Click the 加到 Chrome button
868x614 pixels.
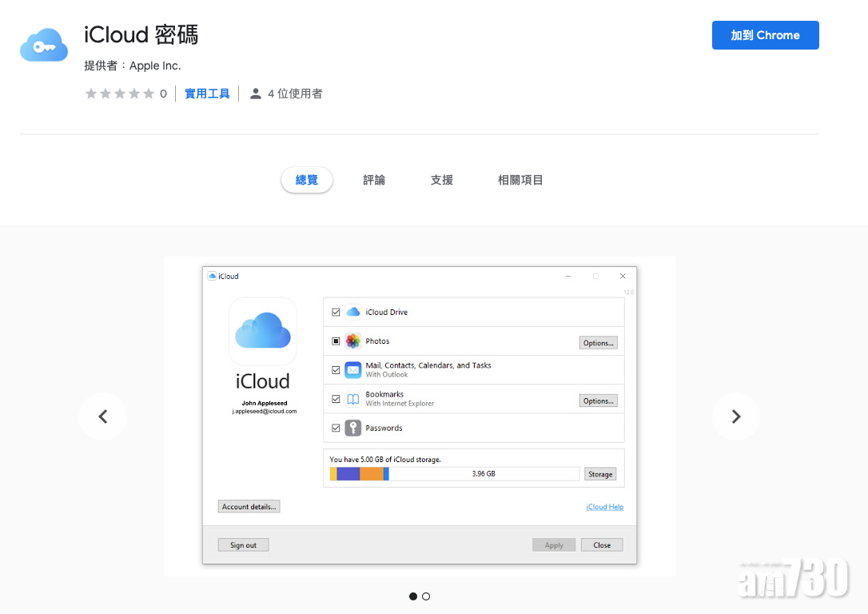tap(765, 35)
